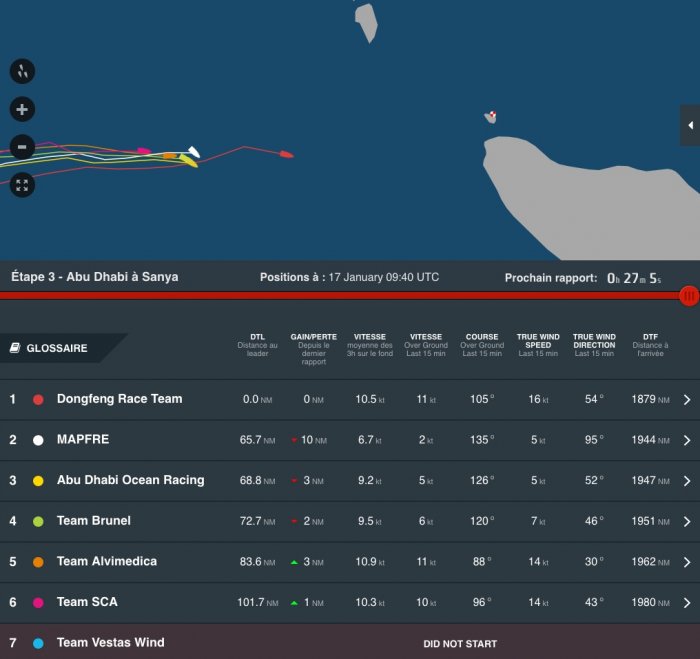700x659 pixels.
Task: Click the TRUE WIND DIRECTION column header
Action: point(594,345)
